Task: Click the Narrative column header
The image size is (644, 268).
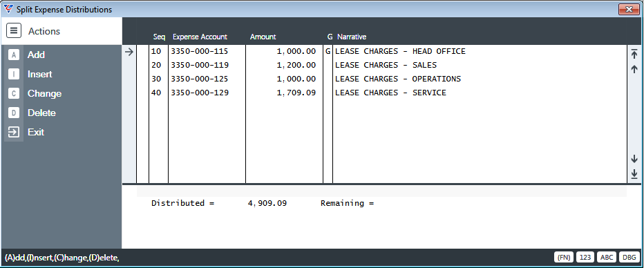Action: coord(352,37)
